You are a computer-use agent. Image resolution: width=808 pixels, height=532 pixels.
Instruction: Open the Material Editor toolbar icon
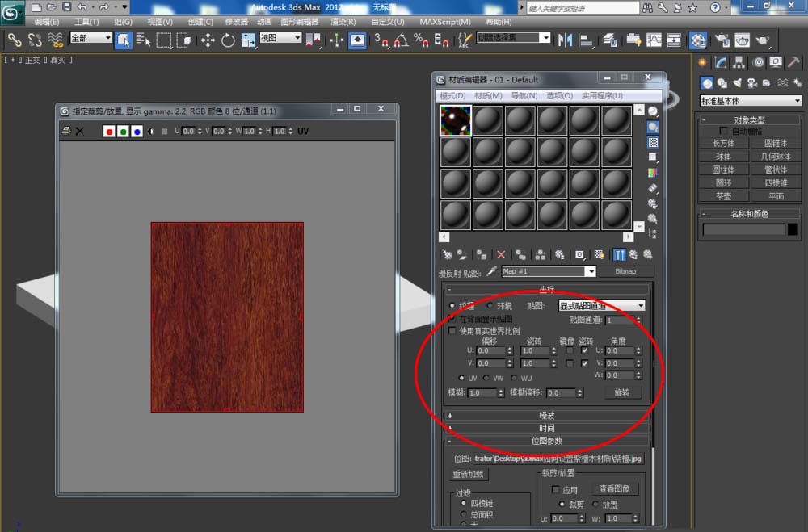tap(698, 40)
